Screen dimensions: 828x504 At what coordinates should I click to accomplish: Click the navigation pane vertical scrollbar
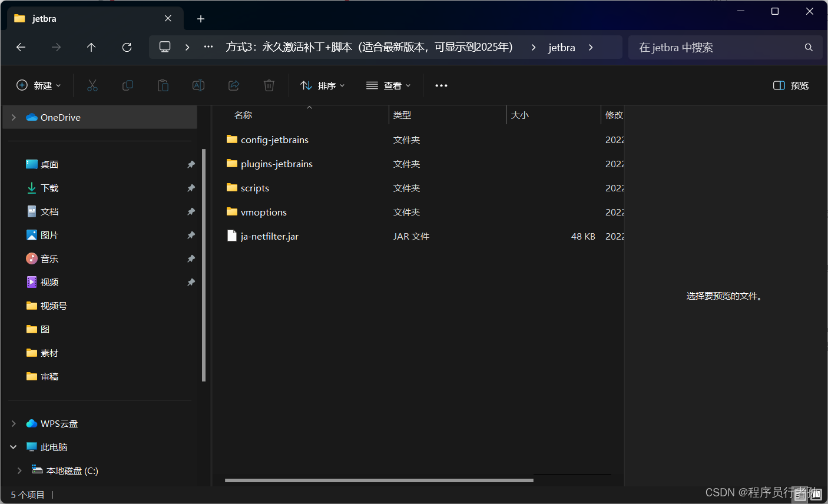pos(204,265)
